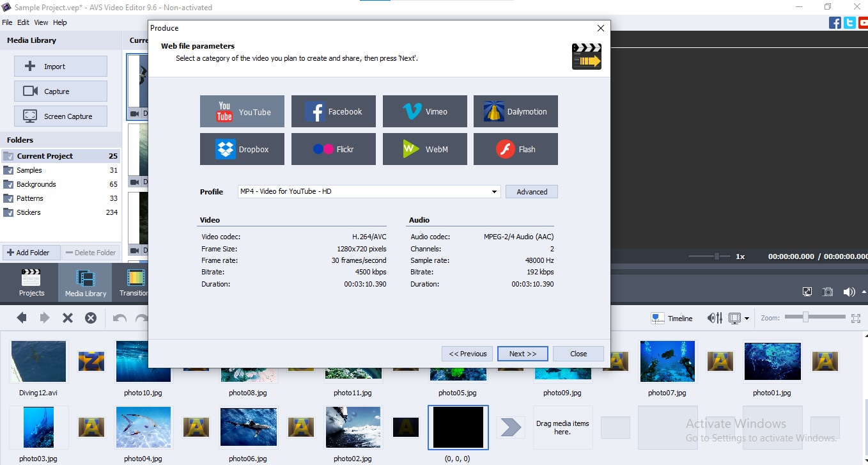Screen dimensions: 868x465
Task: Click the Import media button
Action: [x=61, y=67]
